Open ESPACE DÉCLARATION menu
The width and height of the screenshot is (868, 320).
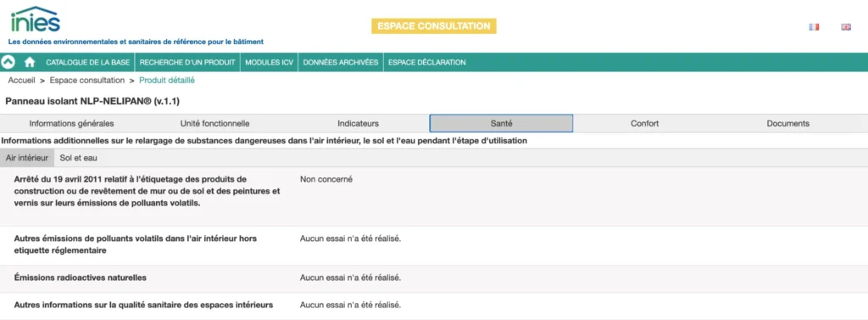tap(427, 63)
